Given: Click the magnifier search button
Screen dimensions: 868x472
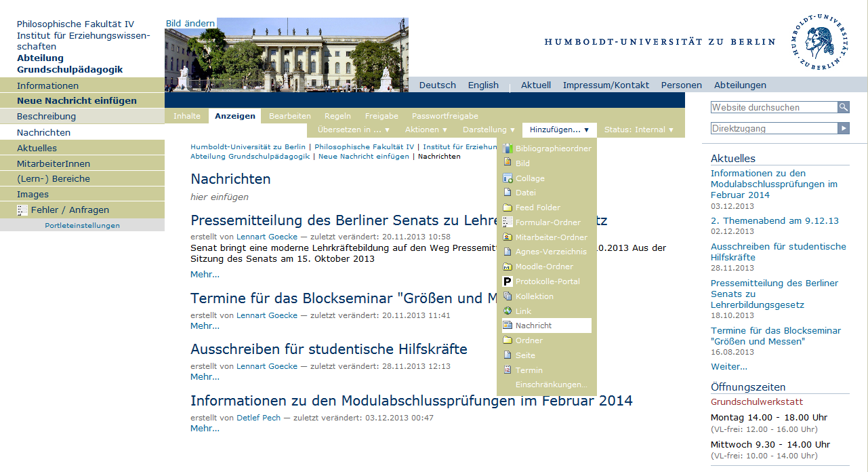Looking at the screenshot, I should point(844,107).
